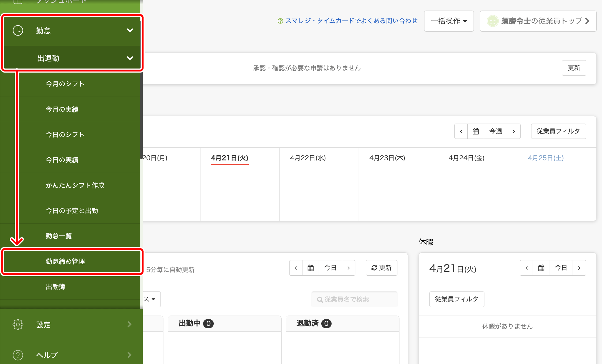Click the 従業員フィルタ button
Viewport: 602px width, 364px height.
(x=558, y=131)
